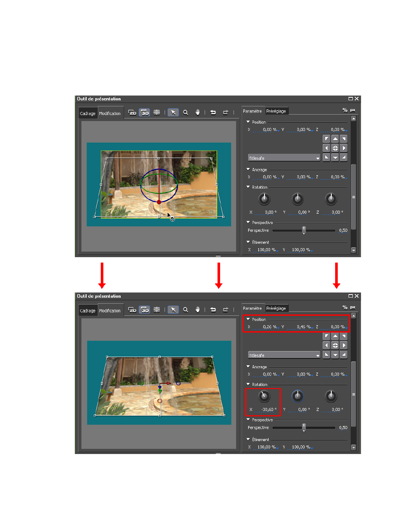This screenshot has width=411, height=532.
Task: Select the hand pan tool in lower window
Action: coord(198,310)
